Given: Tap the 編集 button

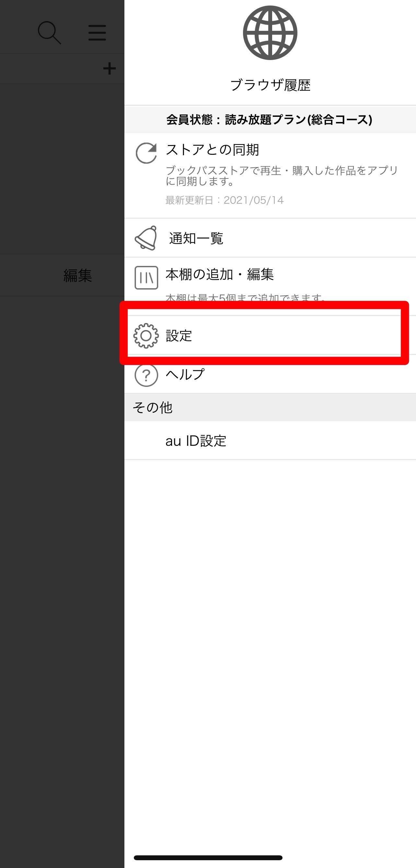Looking at the screenshot, I should 78,275.
